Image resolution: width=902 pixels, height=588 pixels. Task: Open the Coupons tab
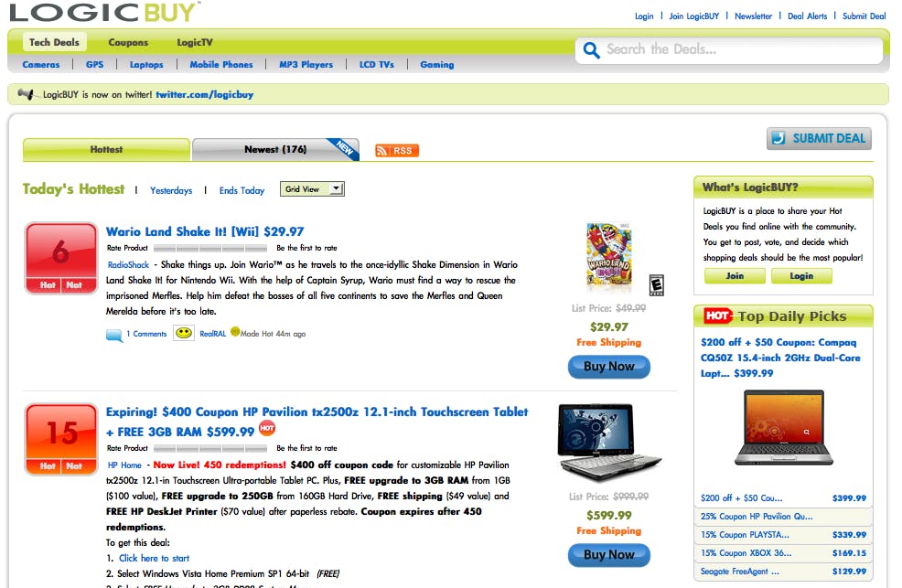(128, 43)
